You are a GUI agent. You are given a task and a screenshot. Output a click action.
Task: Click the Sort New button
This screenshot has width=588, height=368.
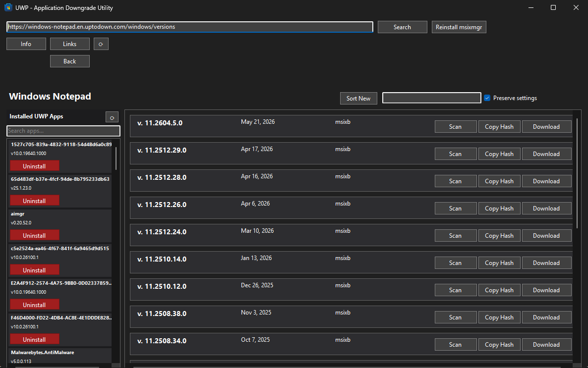(x=358, y=98)
